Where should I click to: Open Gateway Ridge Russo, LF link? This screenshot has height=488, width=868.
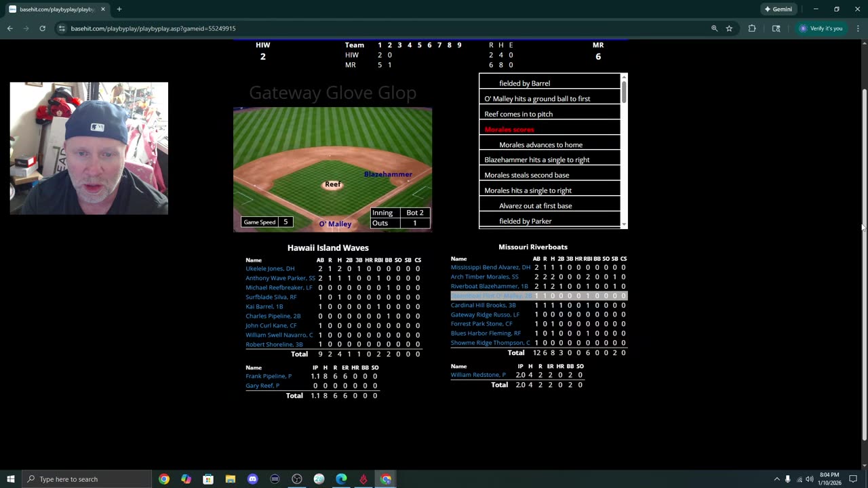click(x=485, y=314)
